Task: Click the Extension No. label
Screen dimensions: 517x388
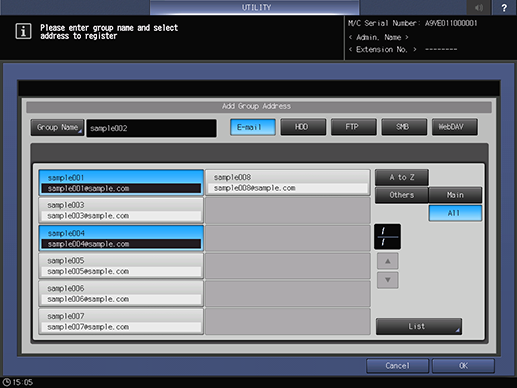Action: [382, 50]
